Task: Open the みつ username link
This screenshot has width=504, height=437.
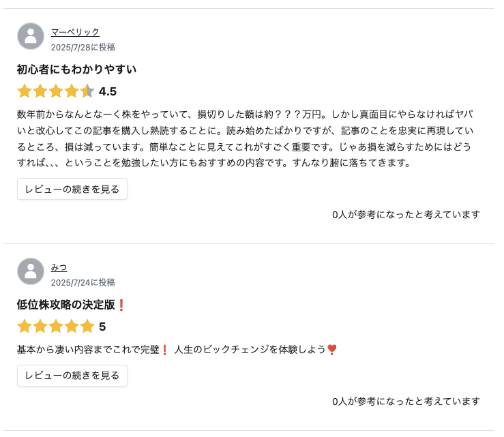Action: [59, 267]
